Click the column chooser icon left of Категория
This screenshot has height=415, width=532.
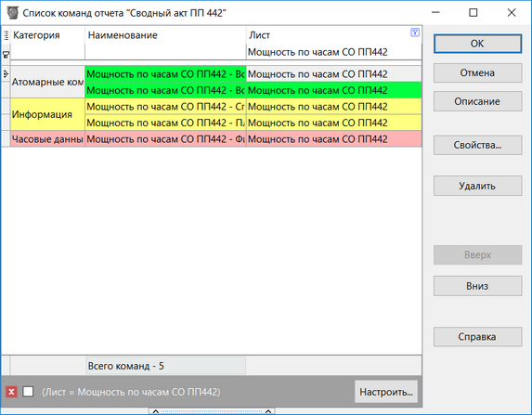6,35
